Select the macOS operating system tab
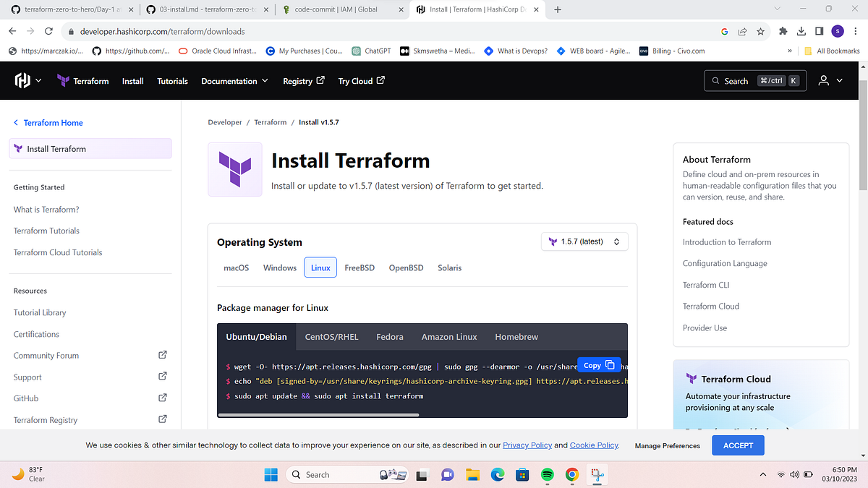This screenshot has width=868, height=488. click(x=236, y=267)
